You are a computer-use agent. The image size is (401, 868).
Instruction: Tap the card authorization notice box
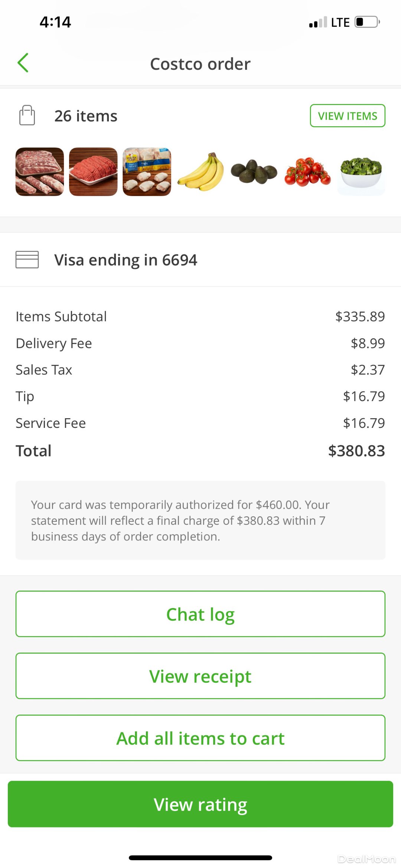(x=200, y=520)
